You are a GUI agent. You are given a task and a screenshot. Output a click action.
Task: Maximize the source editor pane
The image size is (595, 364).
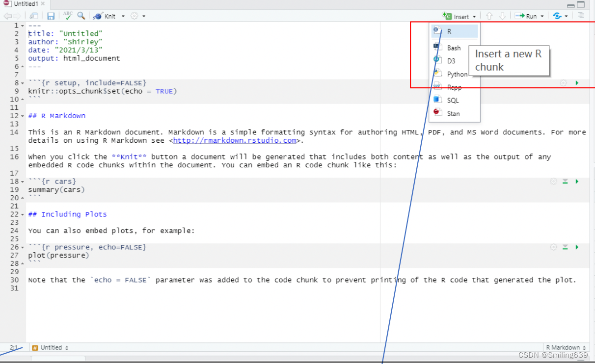point(581,5)
